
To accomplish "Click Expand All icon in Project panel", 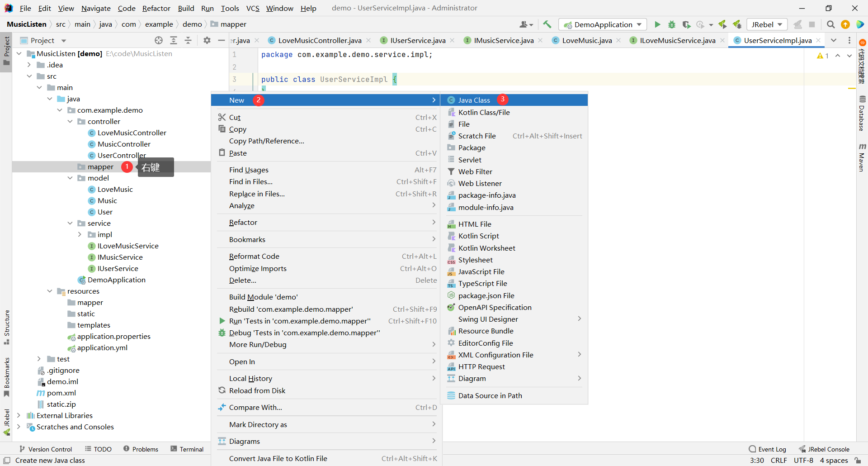I will tap(174, 40).
